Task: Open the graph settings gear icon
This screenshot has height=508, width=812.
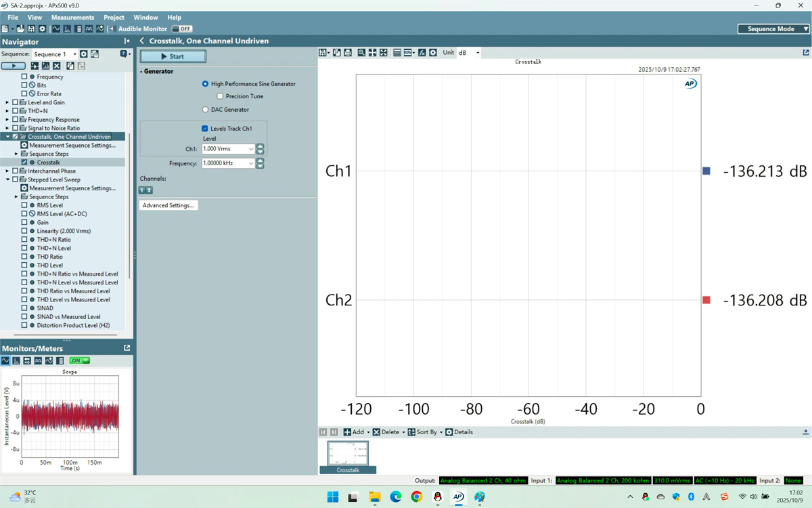Action: 433,52
